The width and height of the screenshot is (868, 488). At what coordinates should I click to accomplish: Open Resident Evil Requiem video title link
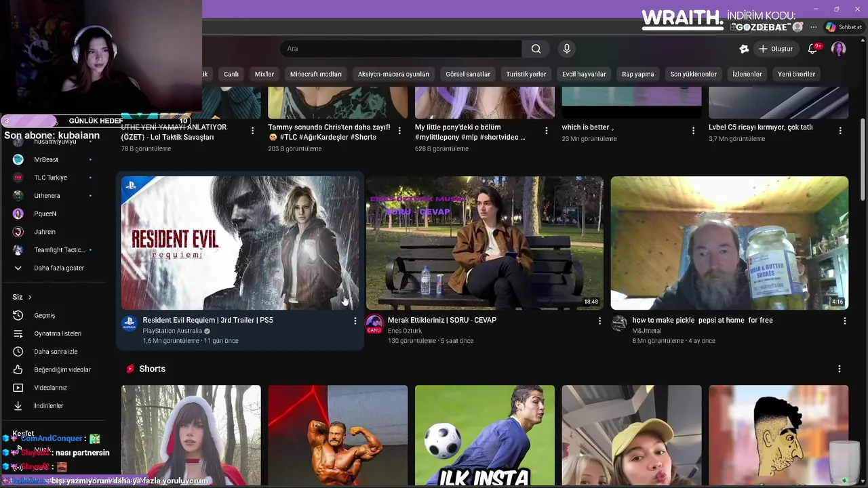pyautogui.click(x=208, y=320)
